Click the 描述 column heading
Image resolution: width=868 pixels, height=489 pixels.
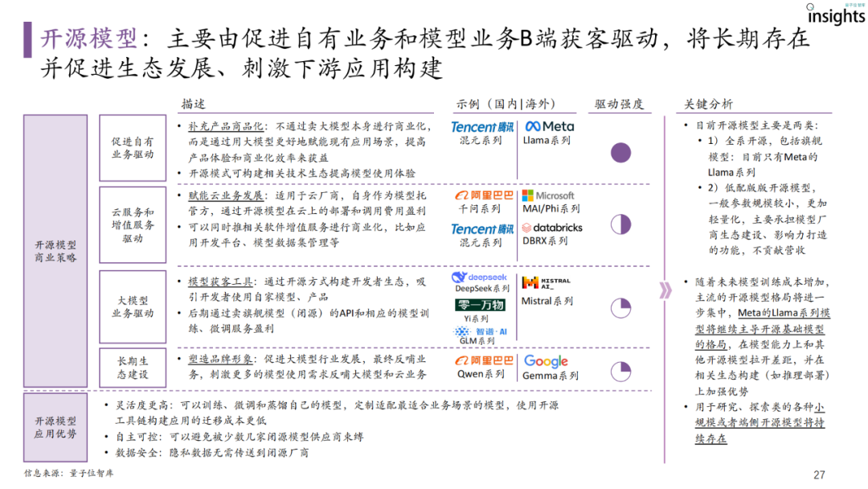pos(193,104)
